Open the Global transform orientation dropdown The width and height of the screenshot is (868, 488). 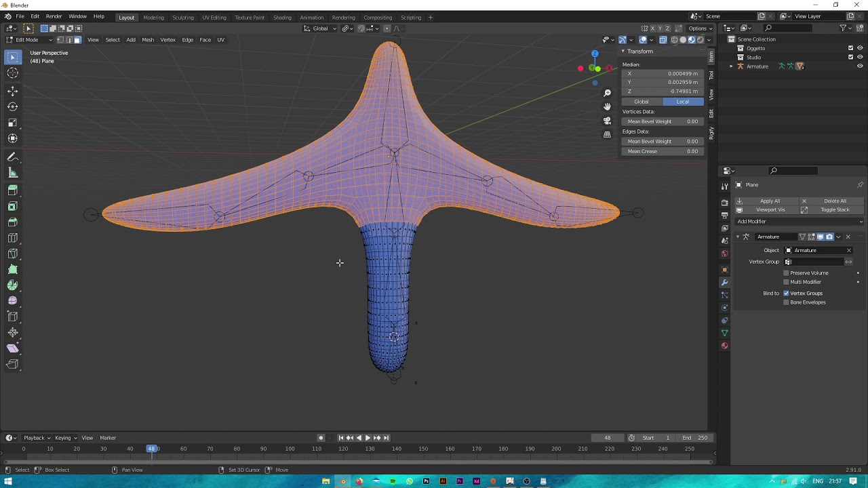tap(320, 28)
